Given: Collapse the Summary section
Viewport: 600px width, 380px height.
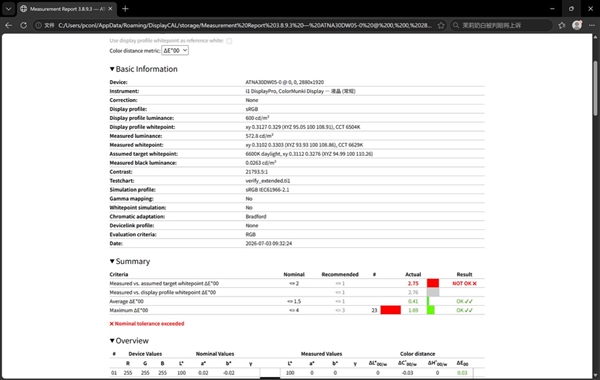Looking at the screenshot, I should coord(112,261).
